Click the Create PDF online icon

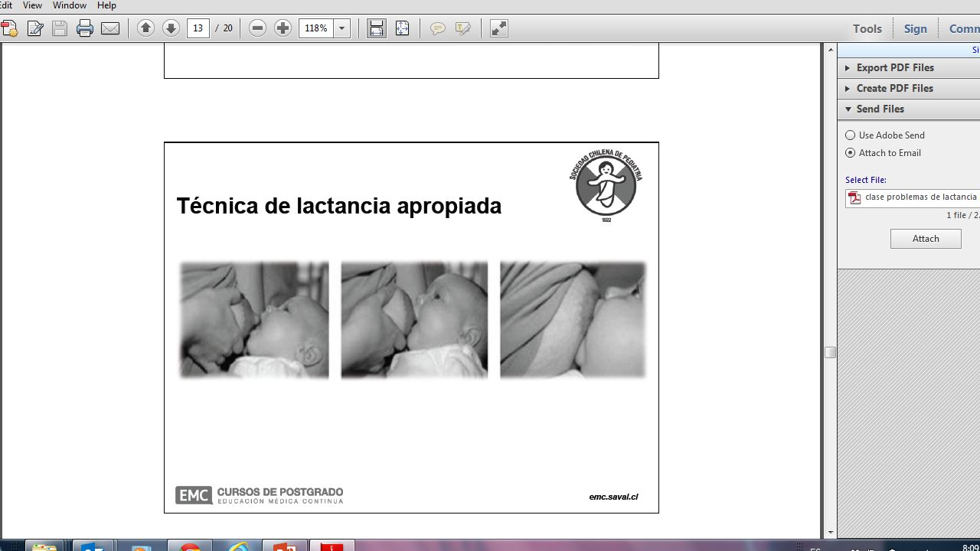pyautogui.click(x=9, y=28)
